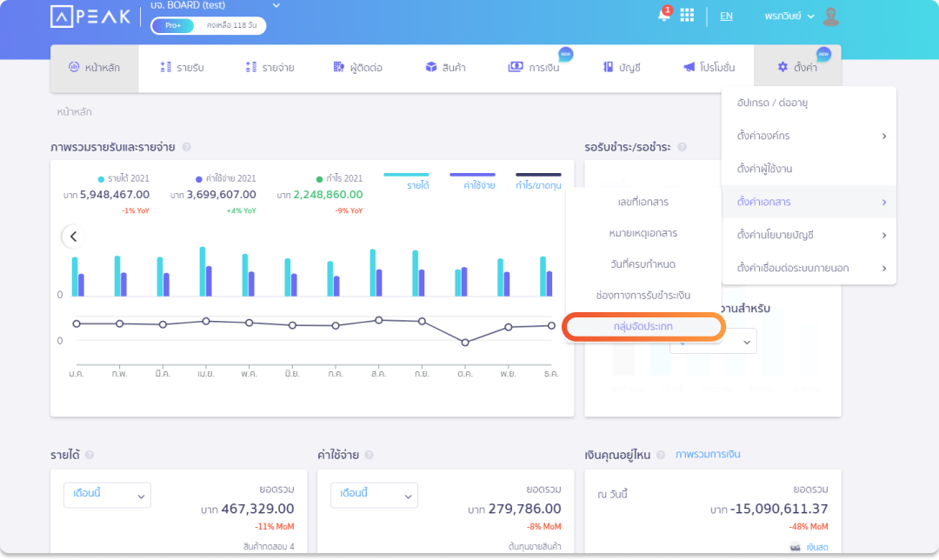Click the PEAK logo
The image size is (939, 560).
[90, 17]
